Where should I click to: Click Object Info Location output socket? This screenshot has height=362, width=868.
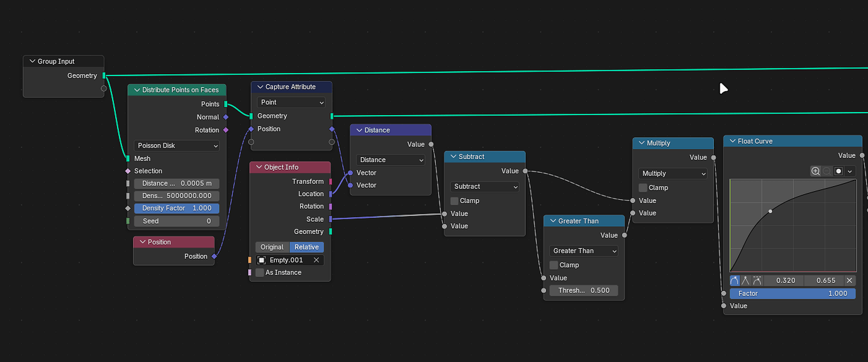coord(331,194)
